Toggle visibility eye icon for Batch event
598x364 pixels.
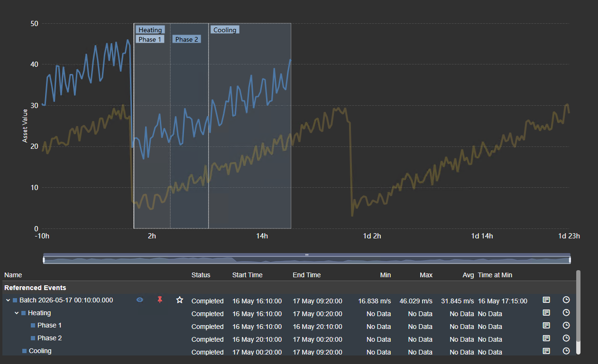(x=139, y=300)
